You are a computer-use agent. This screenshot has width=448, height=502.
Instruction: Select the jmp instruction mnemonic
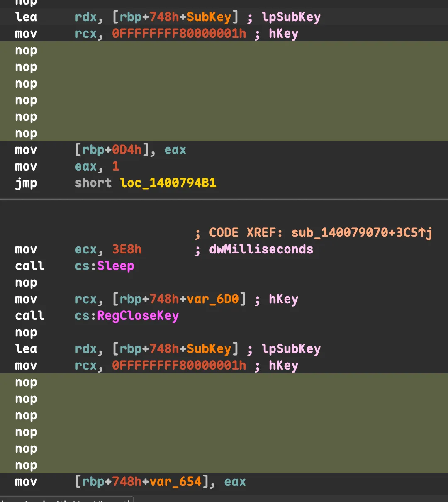[x=26, y=183]
